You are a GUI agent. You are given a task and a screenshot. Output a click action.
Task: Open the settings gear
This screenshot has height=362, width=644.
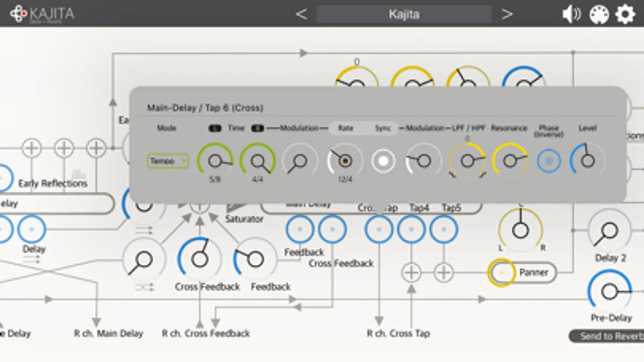[x=625, y=14]
